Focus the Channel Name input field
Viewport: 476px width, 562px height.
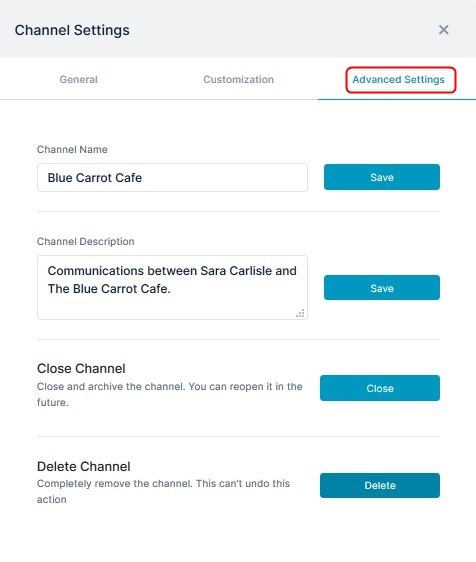(x=172, y=177)
